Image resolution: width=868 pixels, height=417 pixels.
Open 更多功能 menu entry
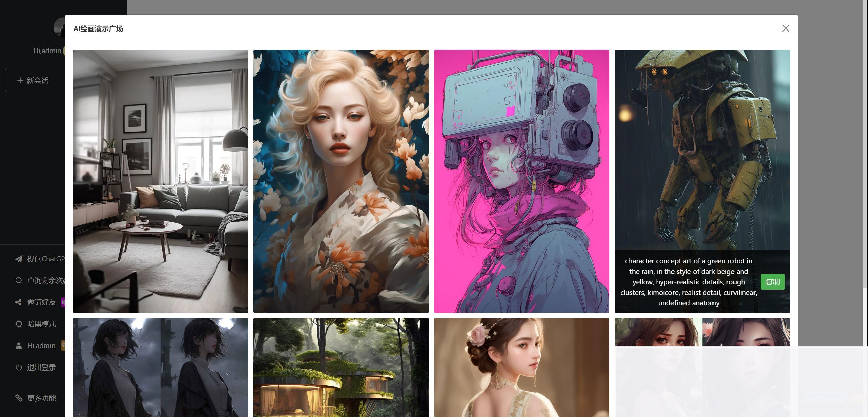41,398
